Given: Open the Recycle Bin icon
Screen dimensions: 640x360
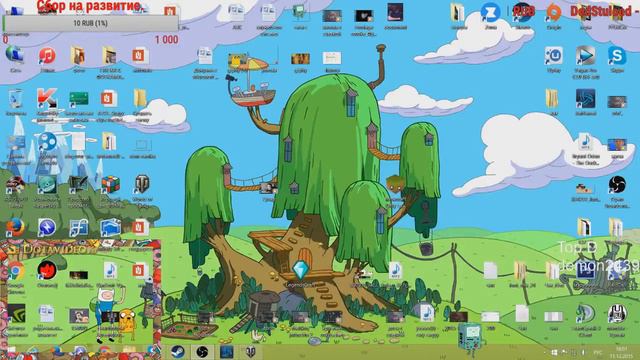Looking at the screenshot, I should coord(16,98).
